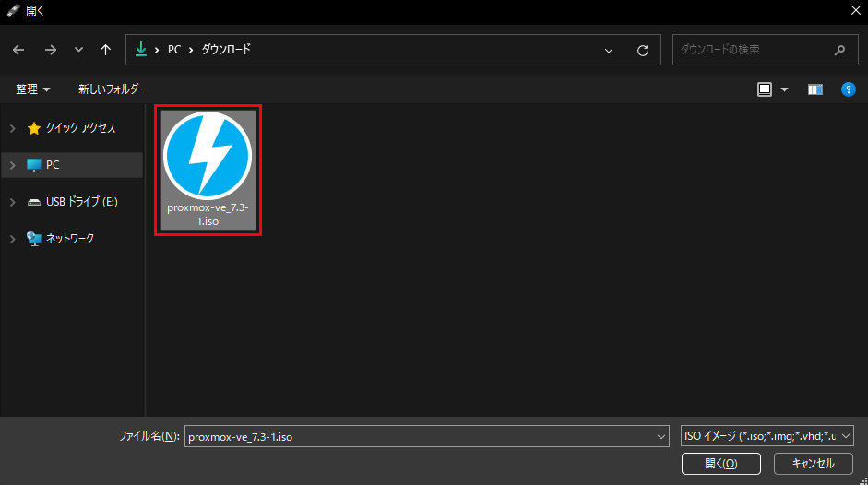868x485 pixels.
Task: Click the 開く(O) button
Action: pyautogui.click(x=720, y=464)
